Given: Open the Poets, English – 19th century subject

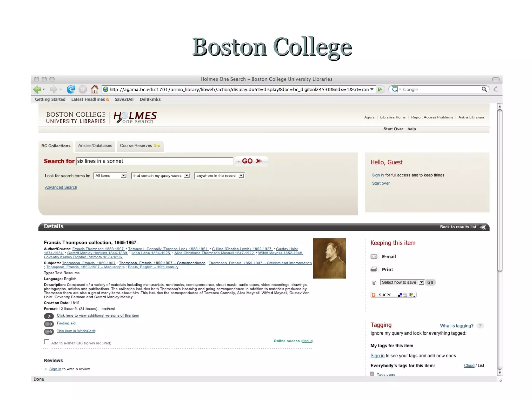Looking at the screenshot, I should click(153, 267).
